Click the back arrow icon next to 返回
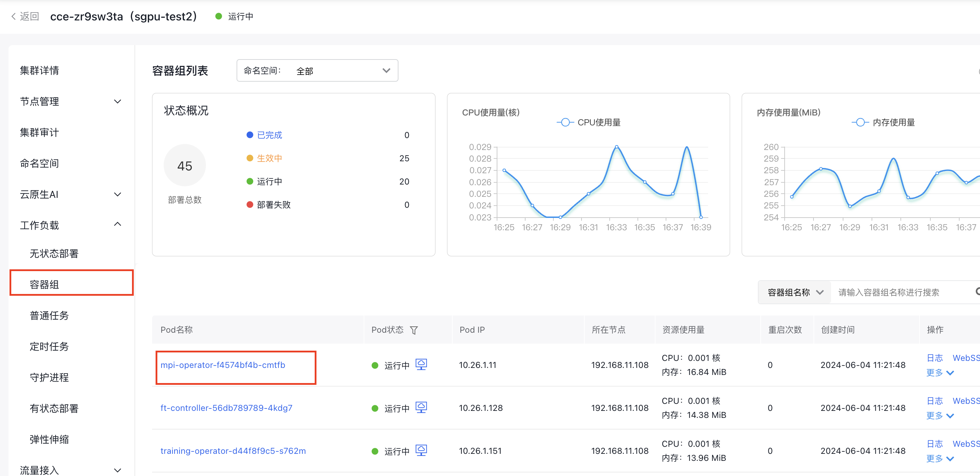Viewport: 980px width, 476px height. pyautogui.click(x=14, y=16)
